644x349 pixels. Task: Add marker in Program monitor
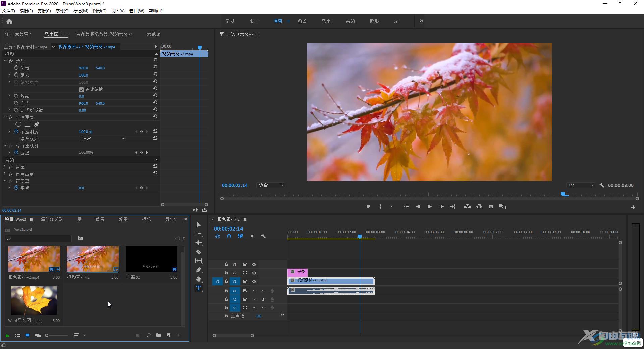point(368,207)
